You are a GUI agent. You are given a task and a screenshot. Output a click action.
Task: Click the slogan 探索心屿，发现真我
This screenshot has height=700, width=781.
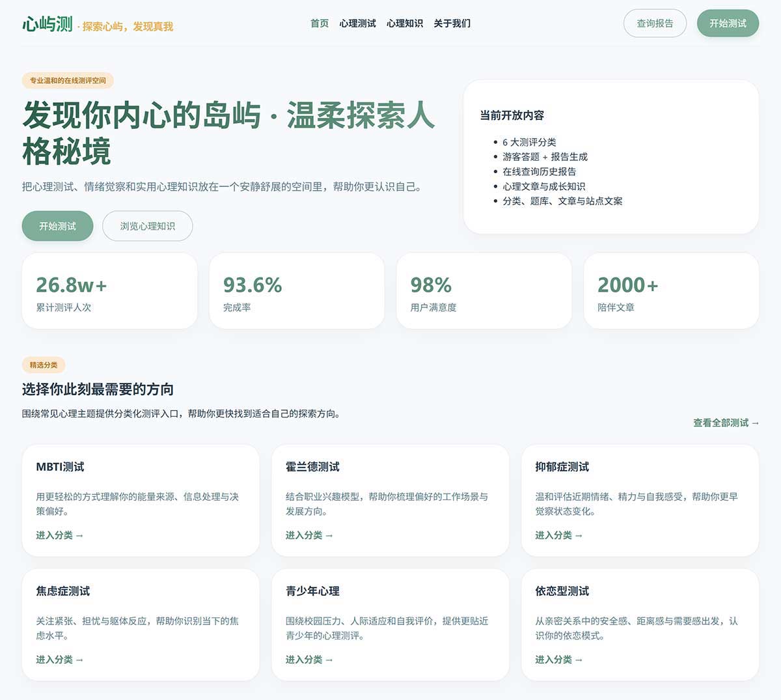(128, 27)
